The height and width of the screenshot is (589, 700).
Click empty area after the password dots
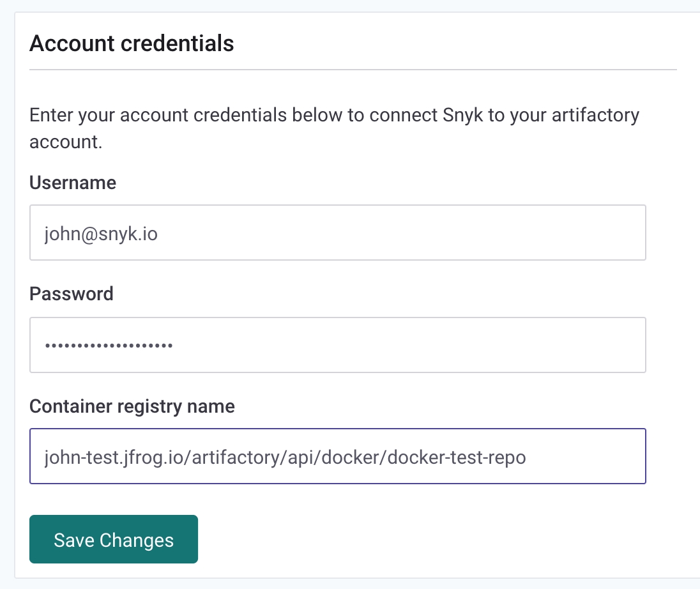409,345
